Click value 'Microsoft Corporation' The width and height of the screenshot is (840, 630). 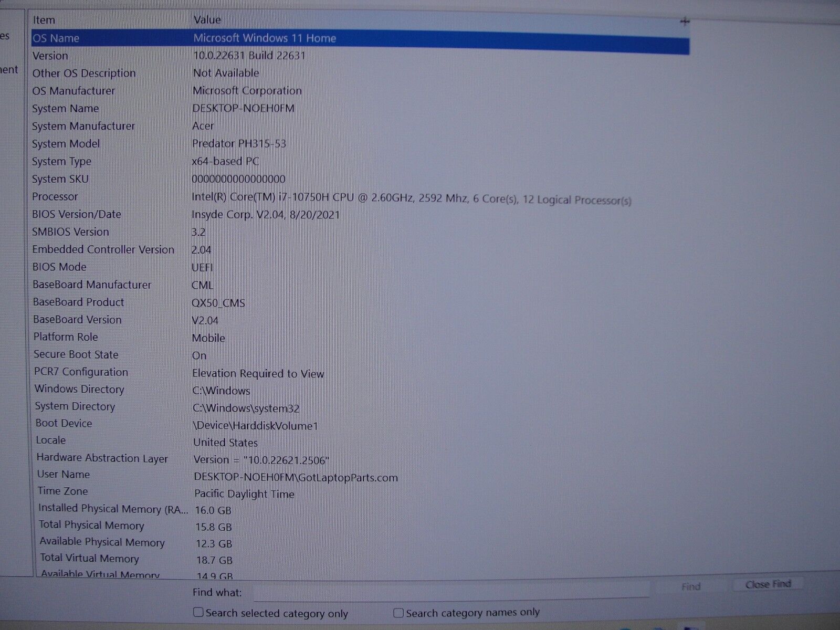point(247,90)
